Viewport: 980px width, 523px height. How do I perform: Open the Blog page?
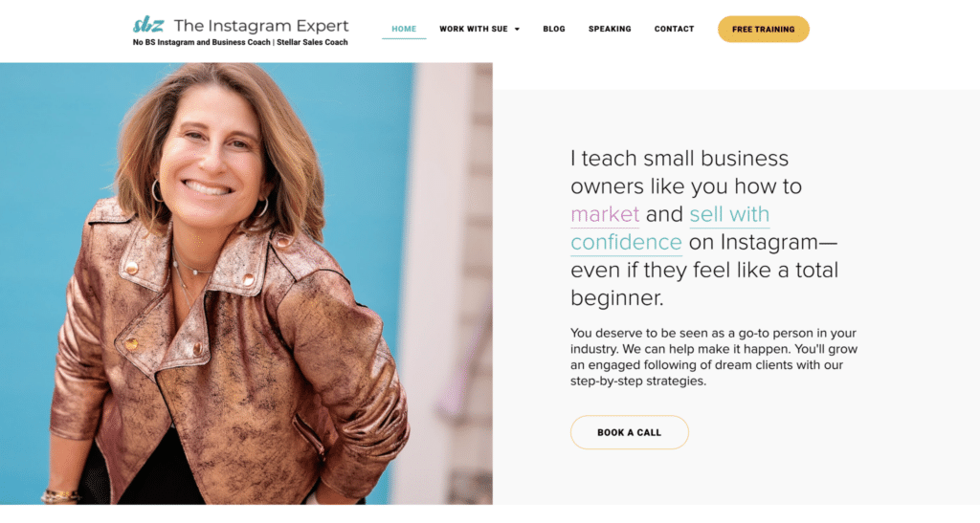[x=554, y=29]
